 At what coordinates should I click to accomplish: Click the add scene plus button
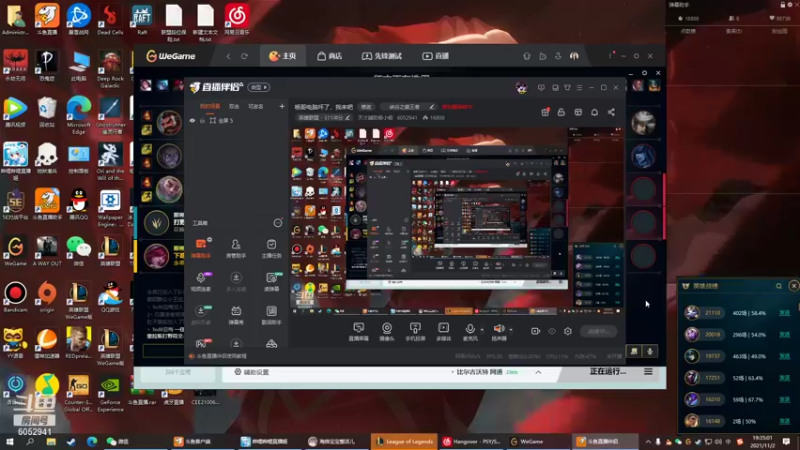point(282,106)
